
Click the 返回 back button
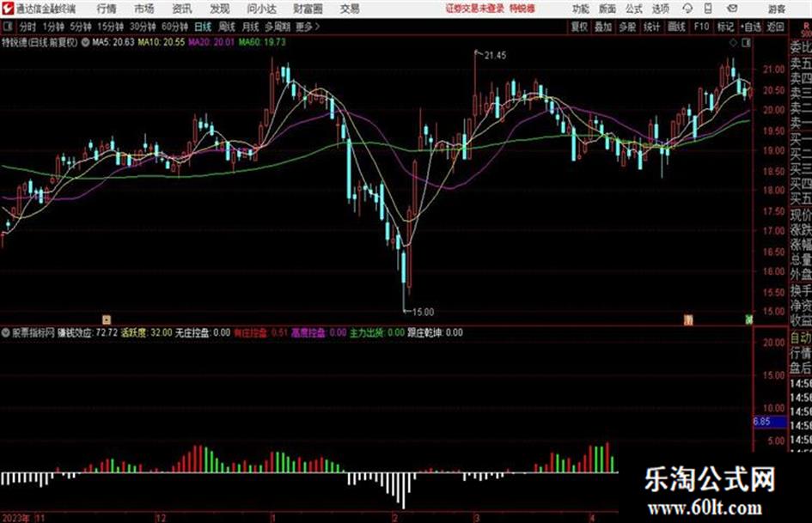click(775, 27)
